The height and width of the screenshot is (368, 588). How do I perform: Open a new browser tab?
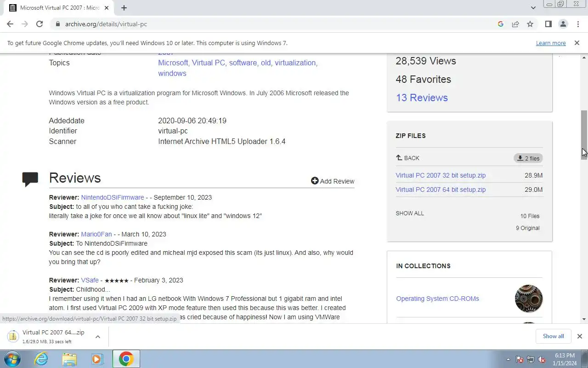coord(124,8)
